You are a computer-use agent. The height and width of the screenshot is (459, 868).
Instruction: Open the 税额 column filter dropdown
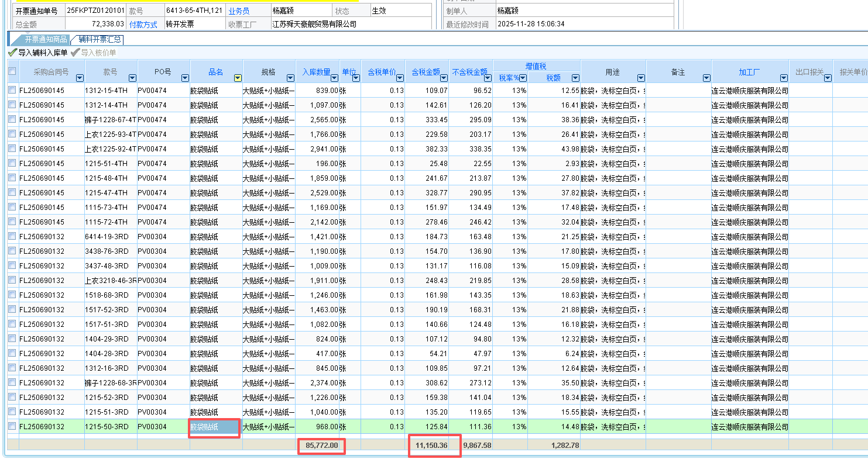click(x=575, y=78)
